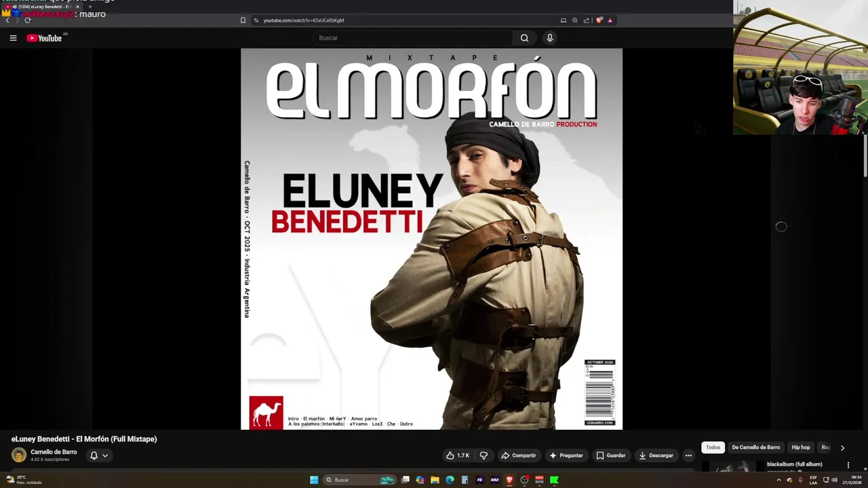The image size is (868, 488).
Task: Open the YouTube hamburger guide menu
Action: coord(13,38)
